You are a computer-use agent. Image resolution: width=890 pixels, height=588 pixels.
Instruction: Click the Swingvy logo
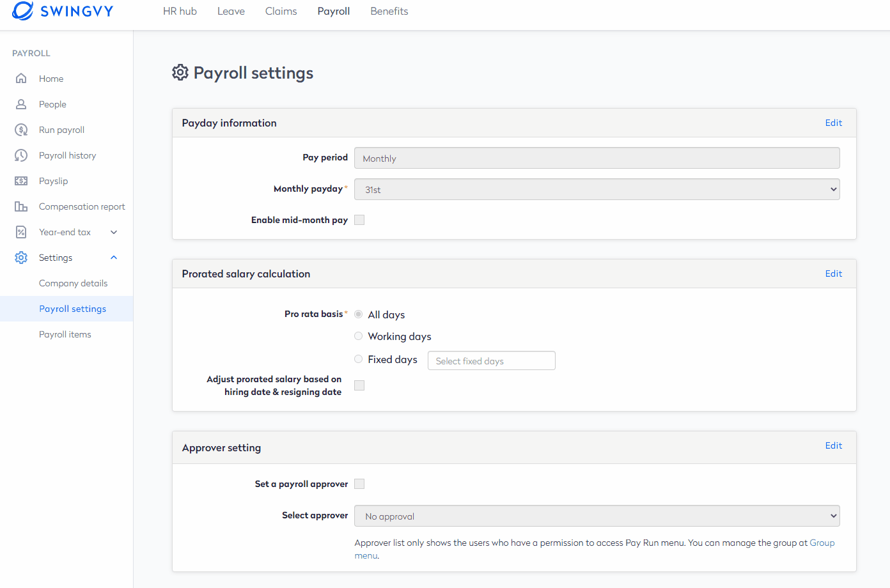tap(63, 11)
